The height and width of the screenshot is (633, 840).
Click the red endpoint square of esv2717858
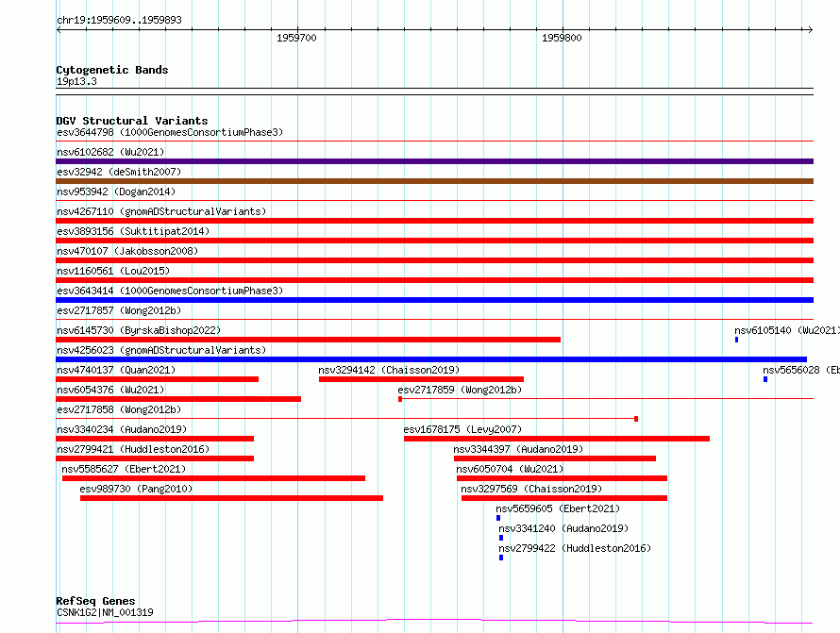[636, 419]
